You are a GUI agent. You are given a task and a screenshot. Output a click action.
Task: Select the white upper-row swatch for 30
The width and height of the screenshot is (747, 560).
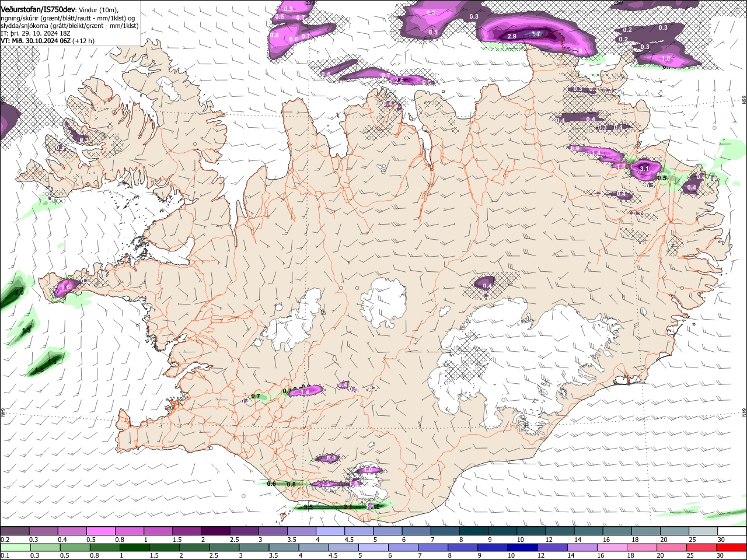click(732, 531)
